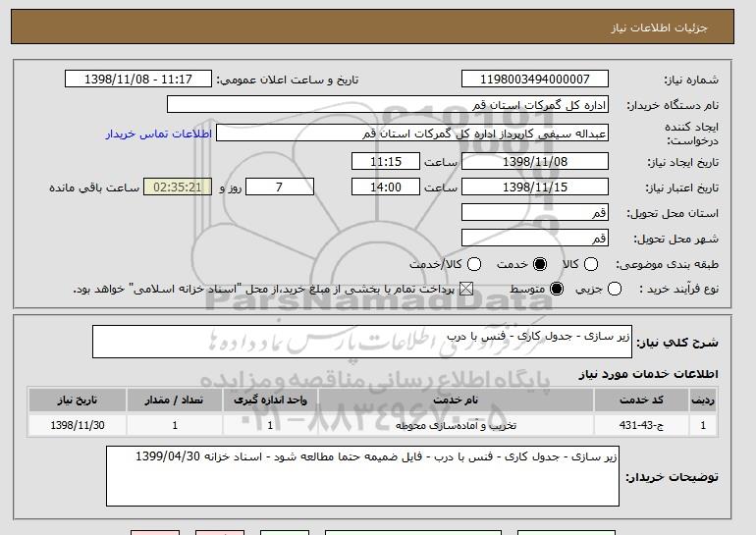Choose the جزیی purchase process option

[x=615, y=289]
